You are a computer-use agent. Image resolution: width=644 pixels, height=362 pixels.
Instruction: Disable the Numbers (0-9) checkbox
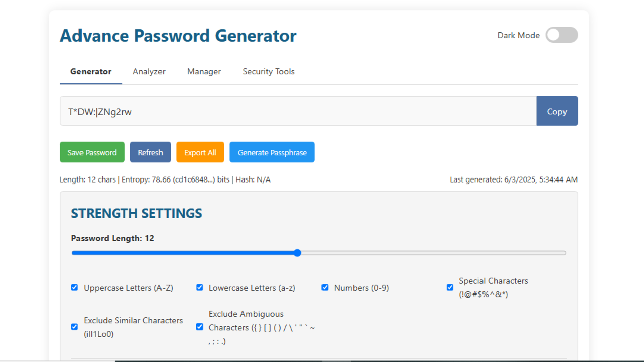pyautogui.click(x=325, y=288)
